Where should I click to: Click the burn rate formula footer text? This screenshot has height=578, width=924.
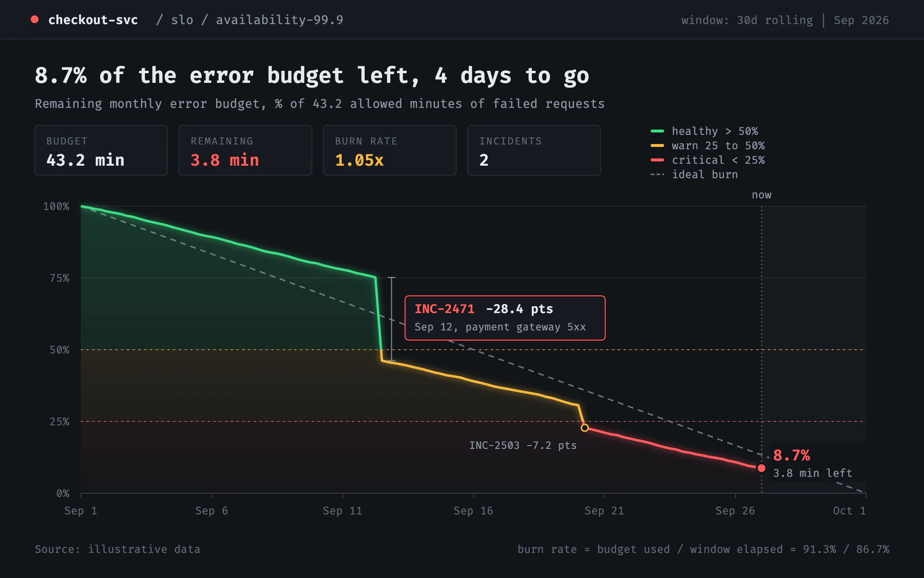pyautogui.click(x=703, y=549)
